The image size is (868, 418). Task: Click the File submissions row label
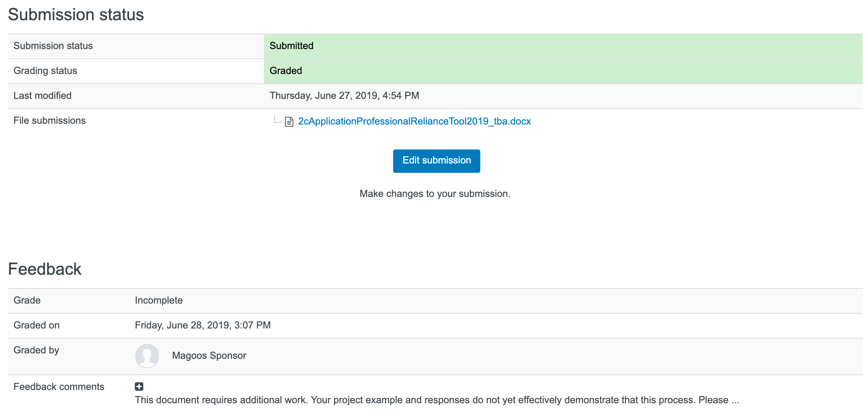click(x=49, y=121)
